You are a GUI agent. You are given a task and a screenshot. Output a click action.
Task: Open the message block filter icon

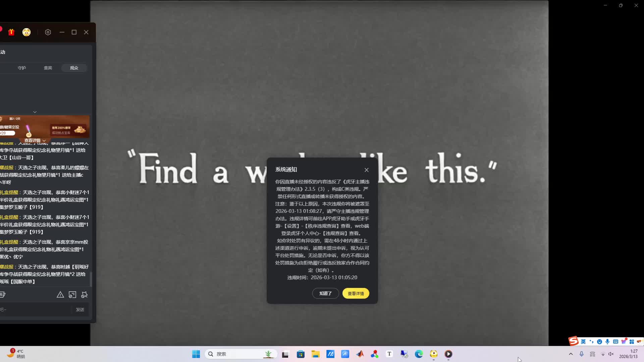tap(72, 295)
